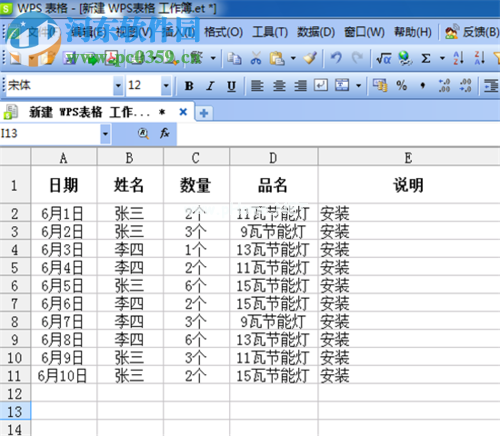Click the document icon on workbook tab

pos(11,112)
